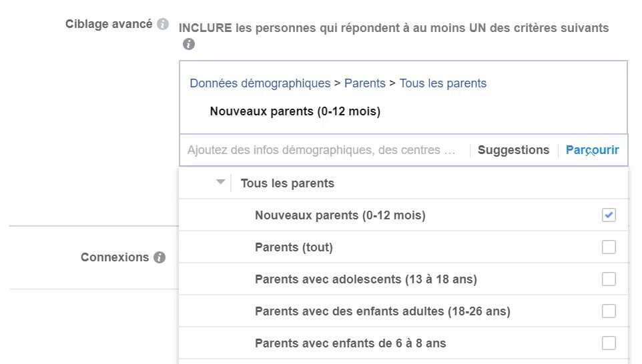Screen dimensions: 642x364
Task: Collapse the Tous les parents arrow
Action: [x=221, y=183]
